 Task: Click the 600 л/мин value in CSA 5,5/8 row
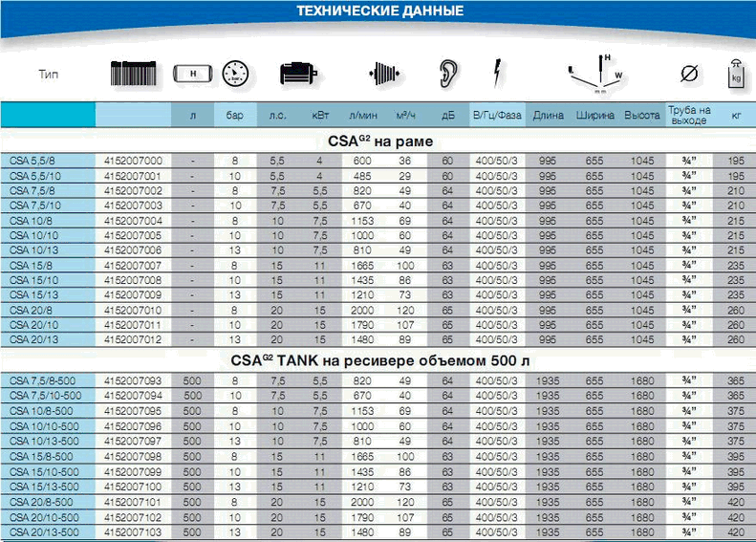click(362, 161)
